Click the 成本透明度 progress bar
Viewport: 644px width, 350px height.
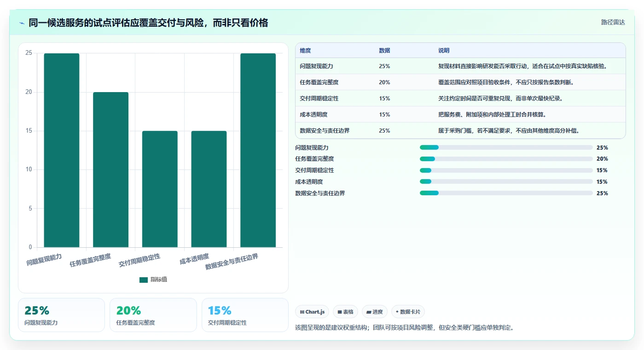click(506, 181)
